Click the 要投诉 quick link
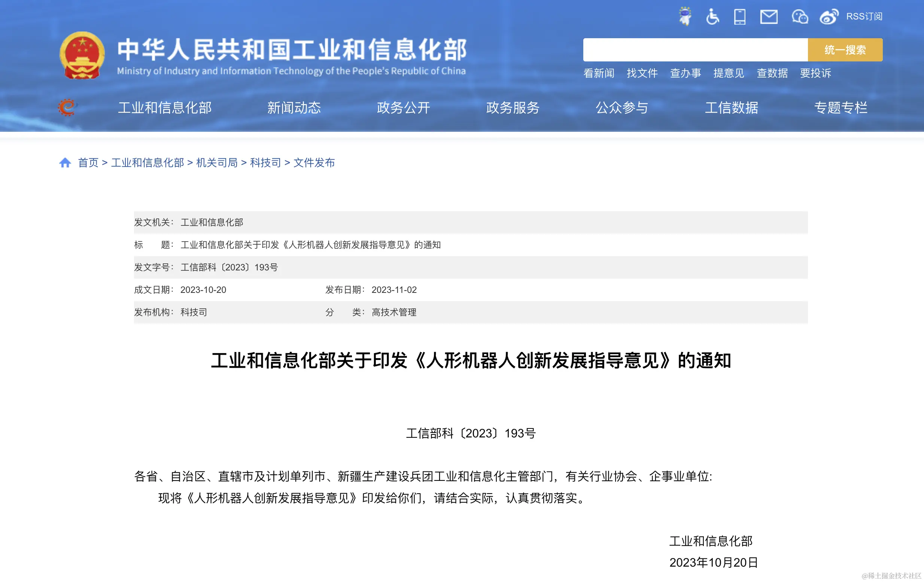 (815, 73)
